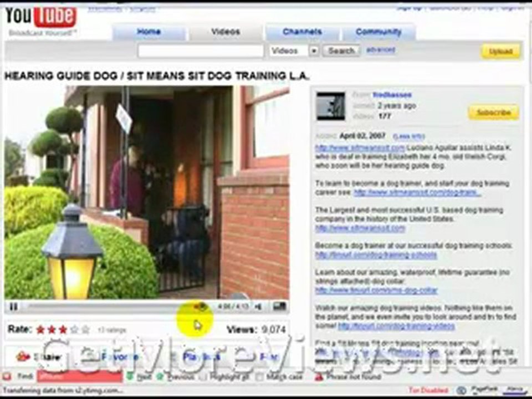Mute the video with the speaker icon

259,306
